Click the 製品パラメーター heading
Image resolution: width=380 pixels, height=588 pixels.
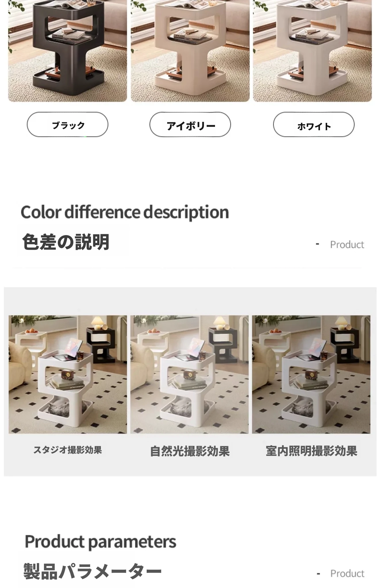click(92, 571)
